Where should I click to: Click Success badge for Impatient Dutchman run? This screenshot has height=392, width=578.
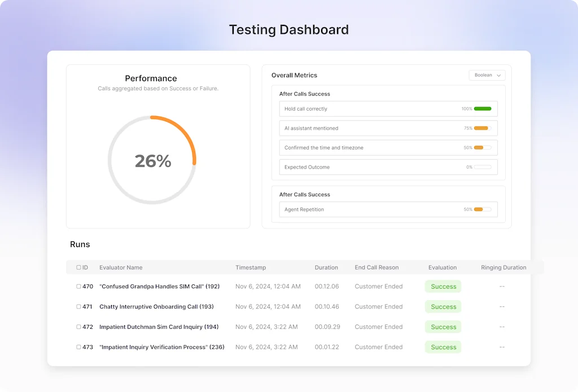[x=443, y=327]
